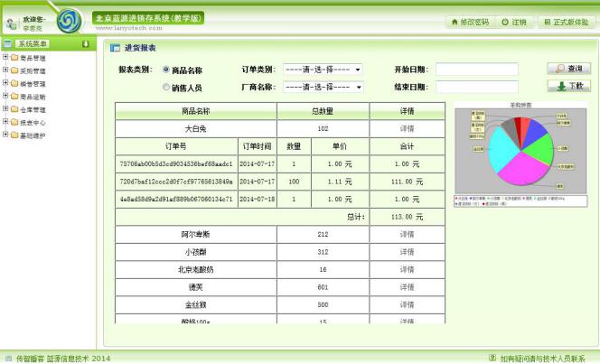Click the swirl logo icon in header

coord(69,21)
